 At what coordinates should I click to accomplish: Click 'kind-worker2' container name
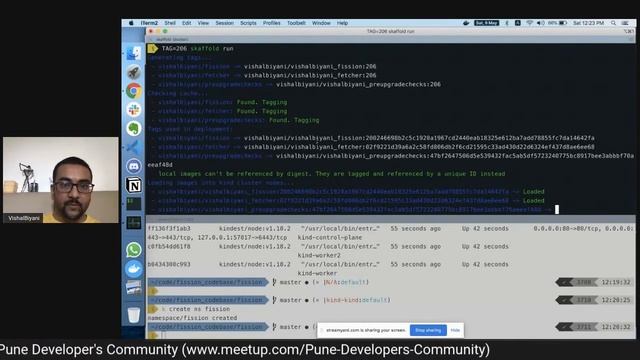(x=319, y=256)
